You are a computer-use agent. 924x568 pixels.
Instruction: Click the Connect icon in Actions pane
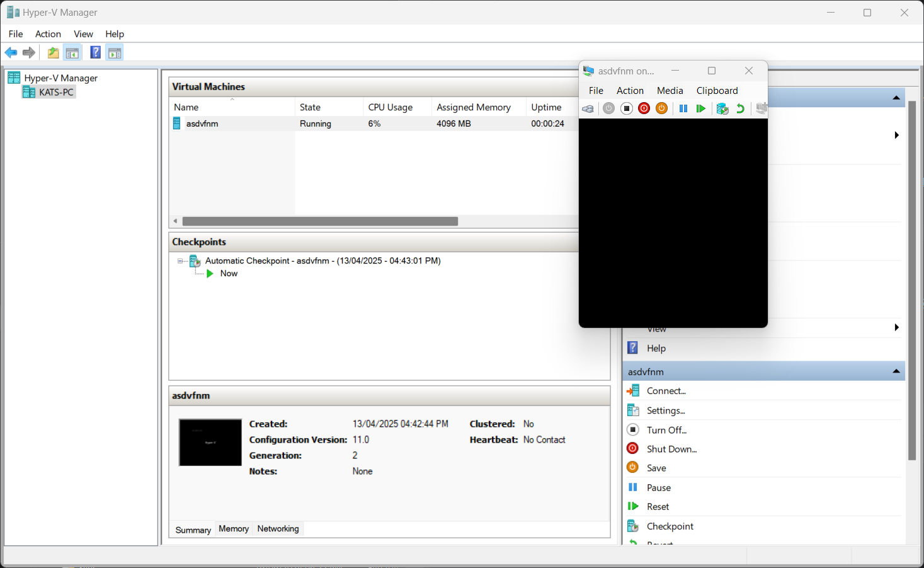(x=633, y=391)
